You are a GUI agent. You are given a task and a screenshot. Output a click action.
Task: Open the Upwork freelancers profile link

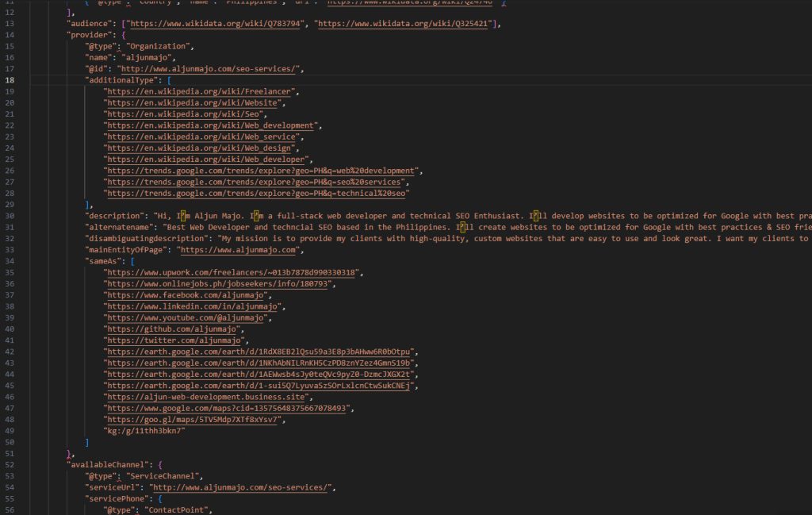pyautogui.click(x=232, y=272)
